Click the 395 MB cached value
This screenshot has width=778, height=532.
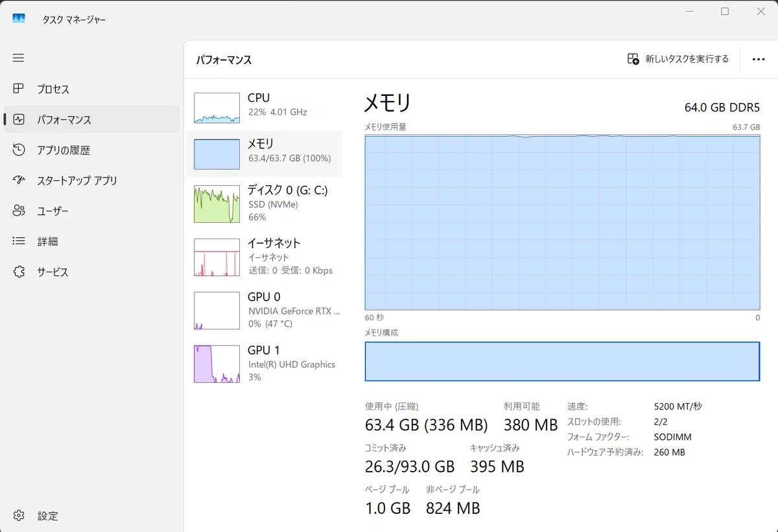497,467
